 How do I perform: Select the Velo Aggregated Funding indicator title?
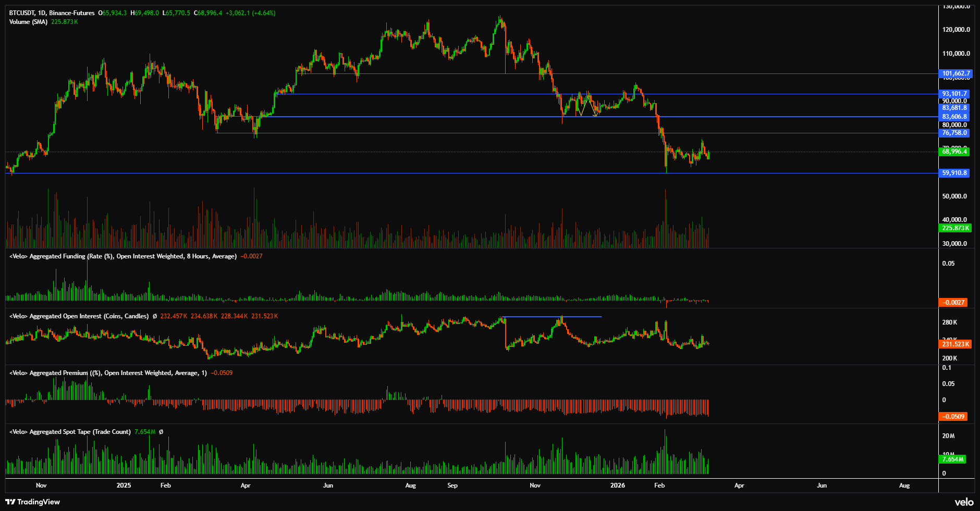(x=123, y=256)
